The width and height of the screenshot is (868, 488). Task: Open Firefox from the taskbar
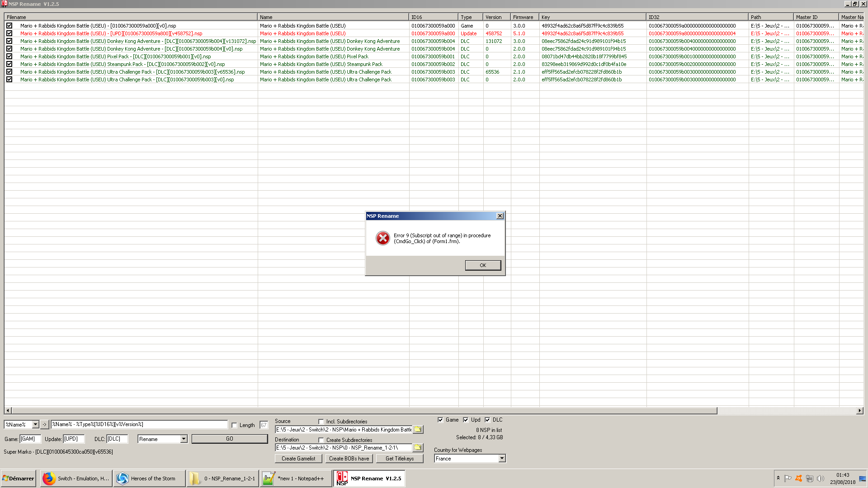pos(76,478)
